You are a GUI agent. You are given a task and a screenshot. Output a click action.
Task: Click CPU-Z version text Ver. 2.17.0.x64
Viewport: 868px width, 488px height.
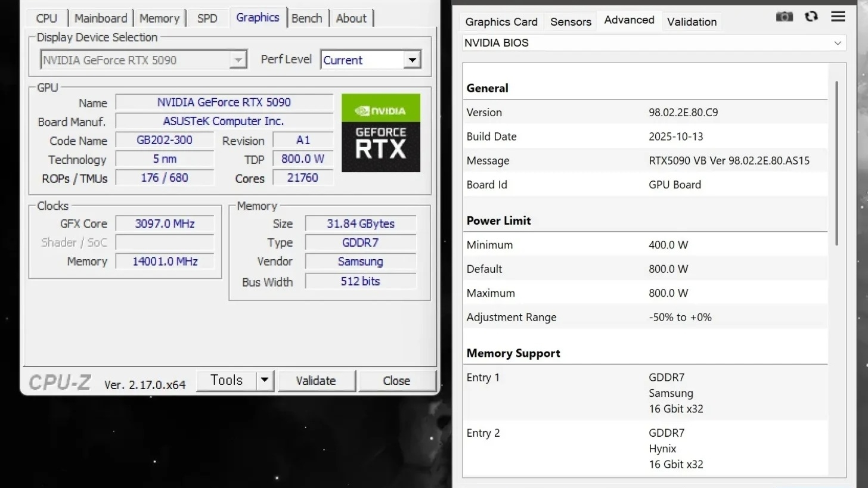[x=145, y=385]
